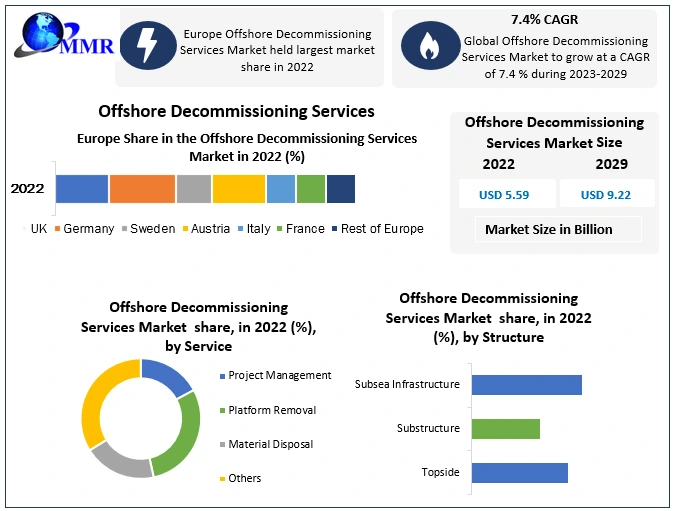This screenshot has width=675, height=511.
Task: Click the USD 5.59 value box
Action: click(x=506, y=194)
